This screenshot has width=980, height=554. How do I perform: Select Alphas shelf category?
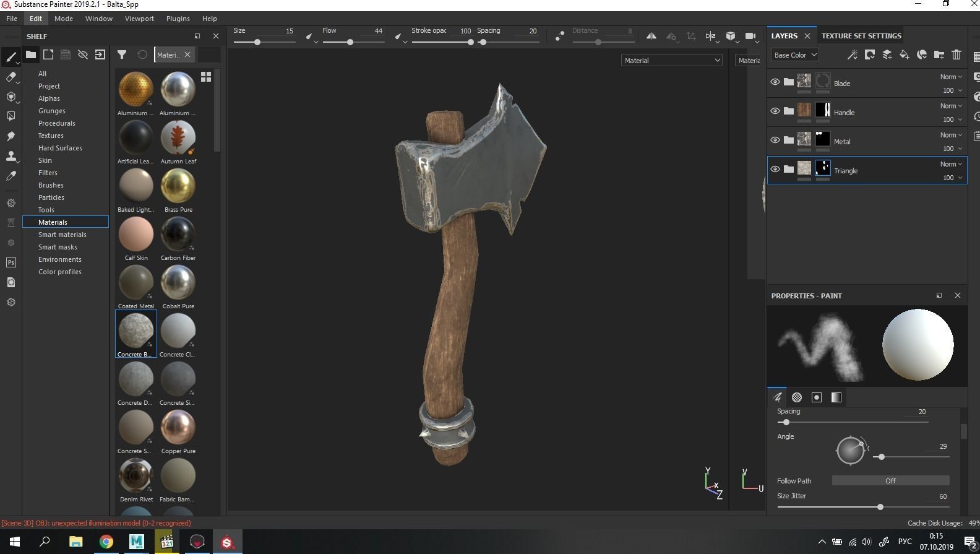[x=49, y=98]
